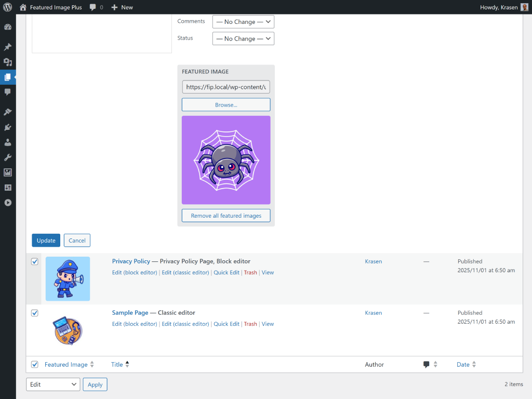This screenshot has width=532, height=399.
Task: Sort pages by the Date column
Action: 462,364
